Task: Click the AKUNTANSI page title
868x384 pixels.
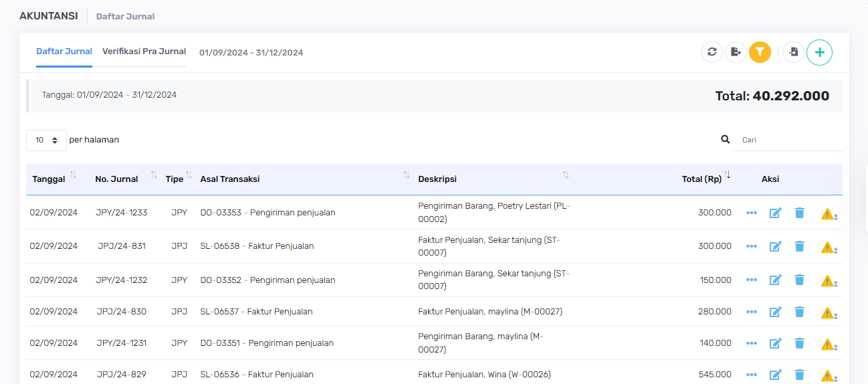Action: coord(49,15)
